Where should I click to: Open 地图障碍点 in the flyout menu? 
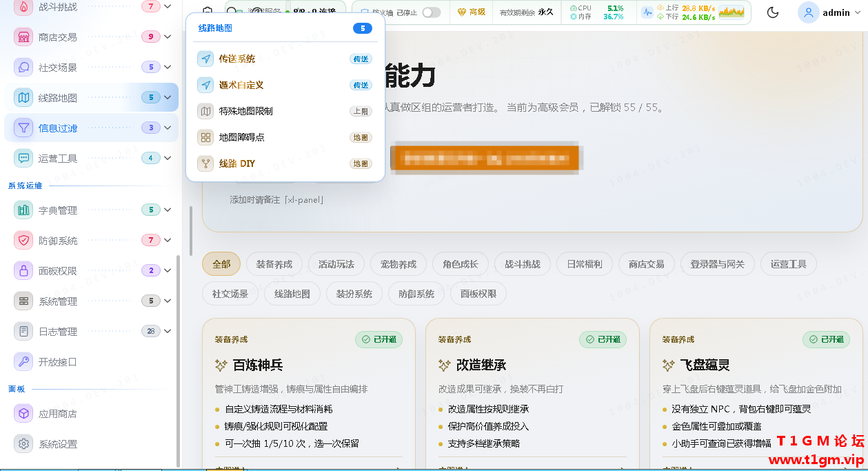(x=285, y=137)
